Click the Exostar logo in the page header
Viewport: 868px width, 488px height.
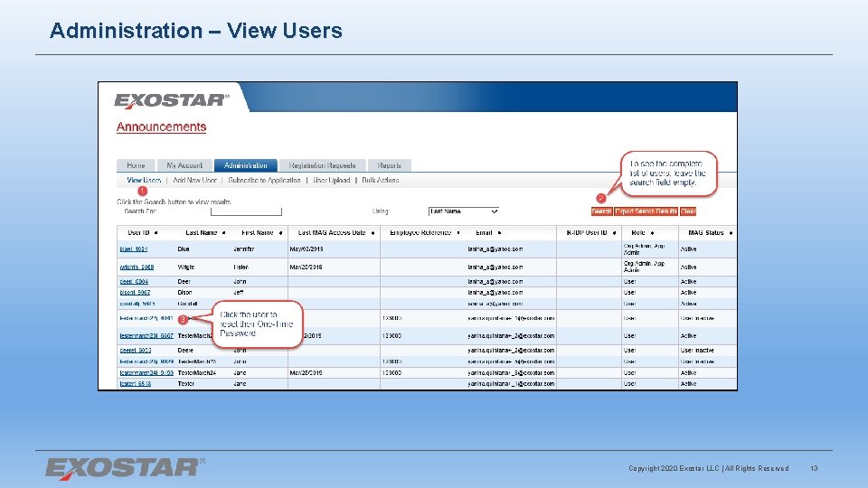171,100
